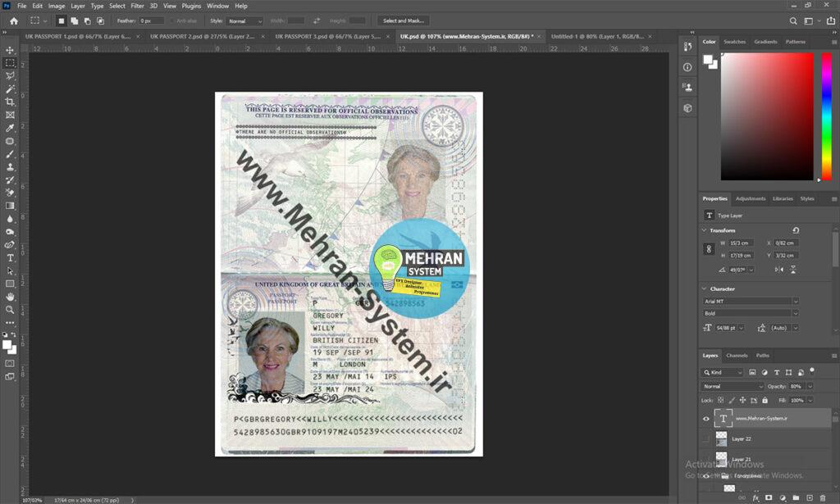840x504 pixels.
Task: Enable Lock transparent pixels for the layer
Action: coord(719,400)
